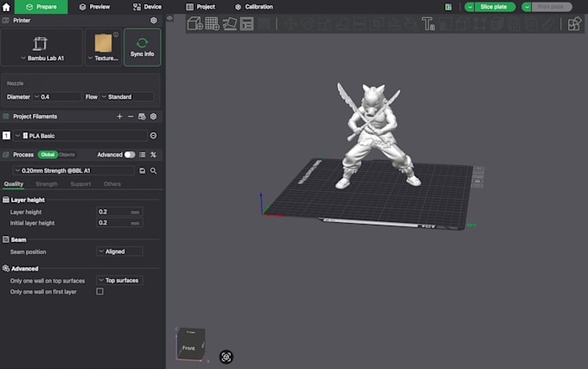
Task: Open the Seam position Aligned dropdown
Action: pyautogui.click(x=119, y=251)
